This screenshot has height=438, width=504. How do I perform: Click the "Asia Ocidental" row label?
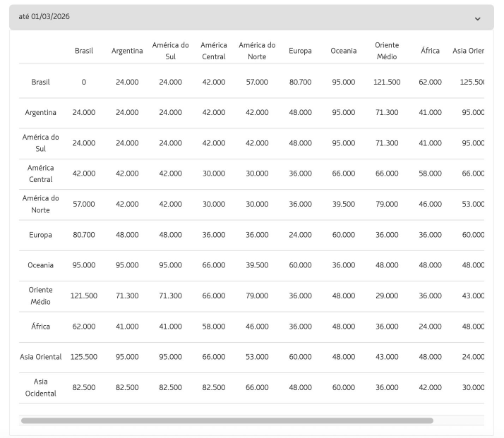tap(40, 387)
